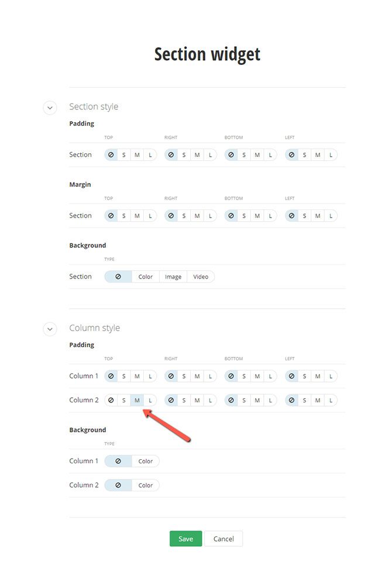This screenshot has height=561, width=392.
Task: Select 'none' icon for Section background type
Action: coord(118,277)
